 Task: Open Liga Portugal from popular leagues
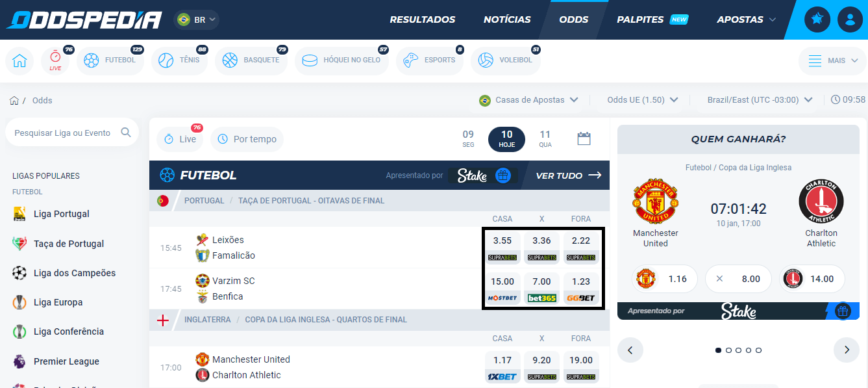(61, 214)
